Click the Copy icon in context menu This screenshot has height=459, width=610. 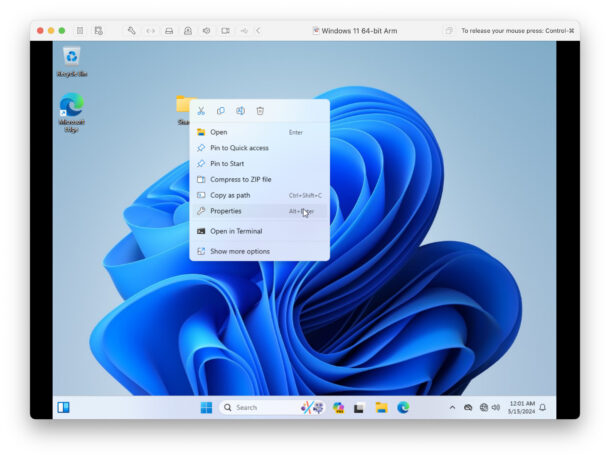[221, 111]
